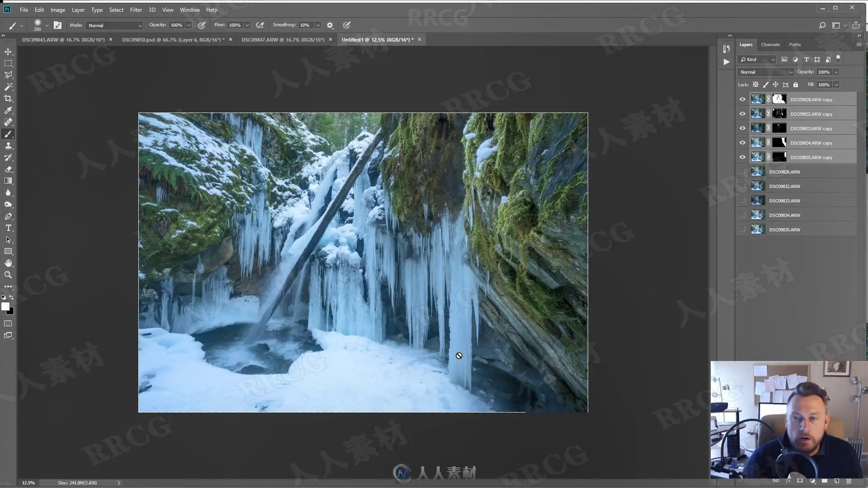This screenshot has width=868, height=488.
Task: Select the Gradient tool
Action: point(8,181)
